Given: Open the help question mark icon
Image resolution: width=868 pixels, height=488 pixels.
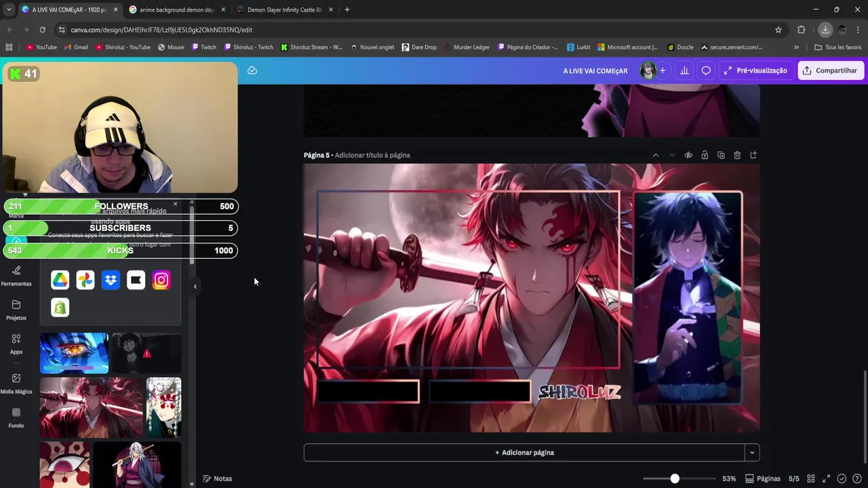Looking at the screenshot, I should click(856, 479).
